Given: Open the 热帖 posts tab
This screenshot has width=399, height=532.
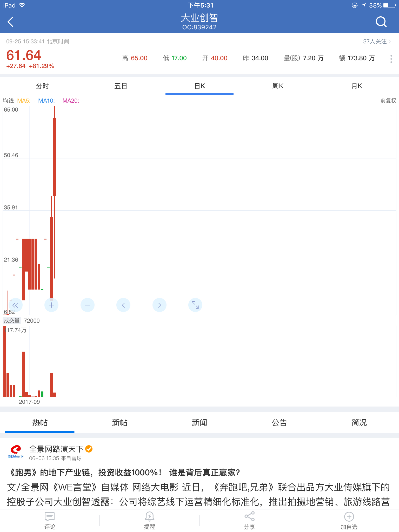Looking at the screenshot, I should pos(40,423).
